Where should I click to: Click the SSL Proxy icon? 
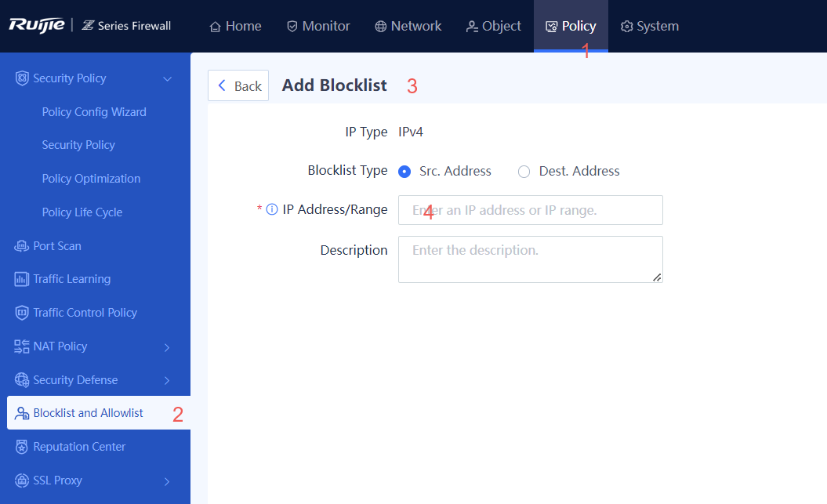22,480
